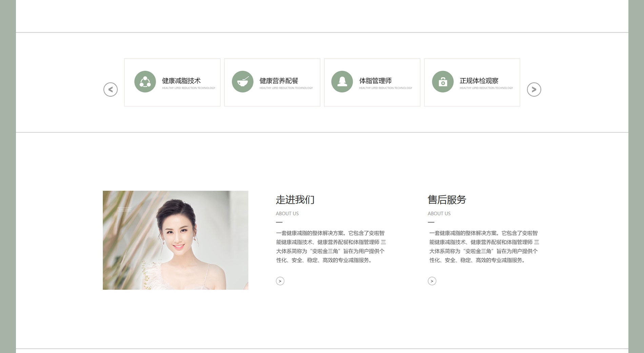Click the previous arrow on the service carousel
This screenshot has width=644, height=353.
(110, 90)
